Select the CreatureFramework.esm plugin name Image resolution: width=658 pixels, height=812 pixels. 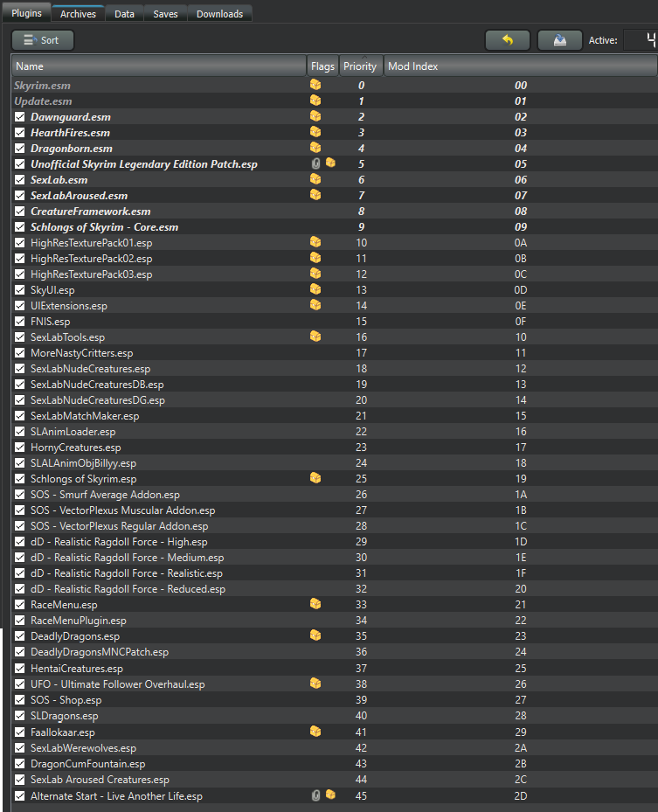[91, 212]
